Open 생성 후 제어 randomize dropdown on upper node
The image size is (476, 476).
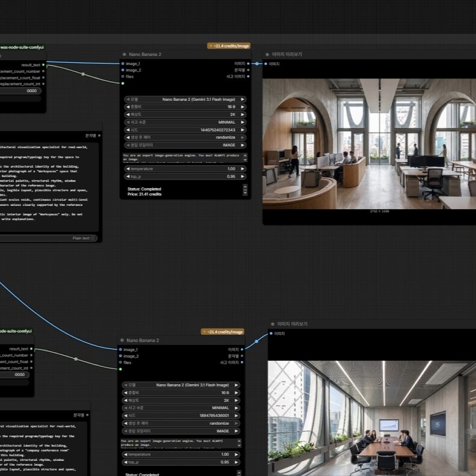click(x=185, y=137)
